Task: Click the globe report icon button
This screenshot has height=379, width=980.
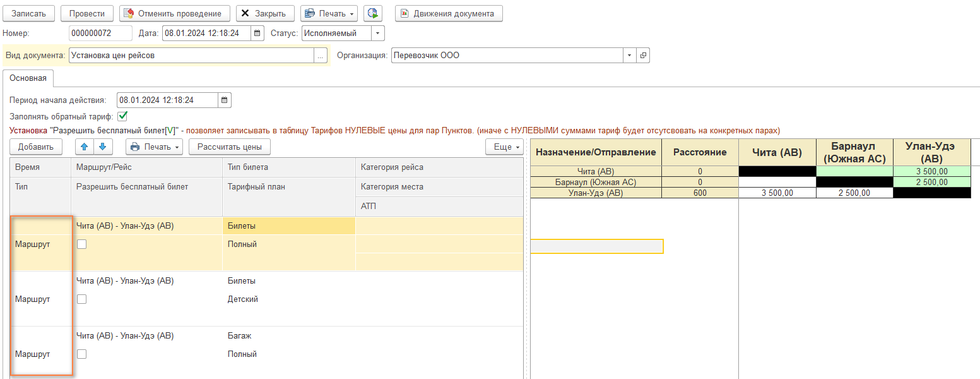Action: coord(373,13)
